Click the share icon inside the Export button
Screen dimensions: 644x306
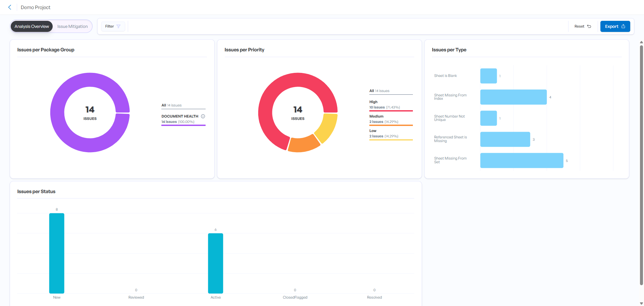(623, 26)
